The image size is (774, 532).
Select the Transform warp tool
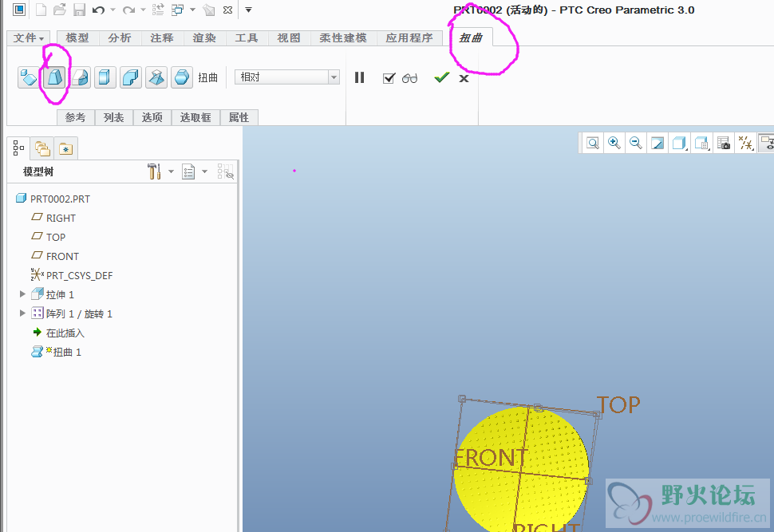tap(28, 77)
